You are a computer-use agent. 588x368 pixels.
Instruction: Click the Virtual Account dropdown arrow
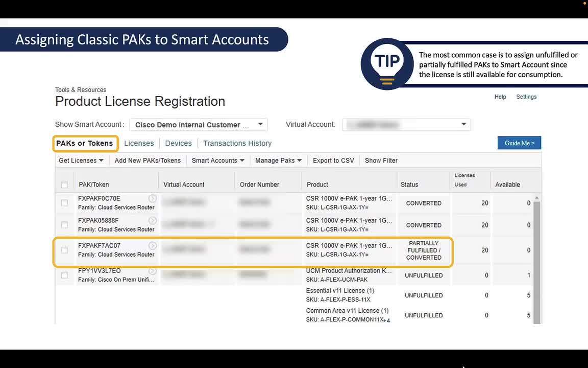click(x=463, y=124)
